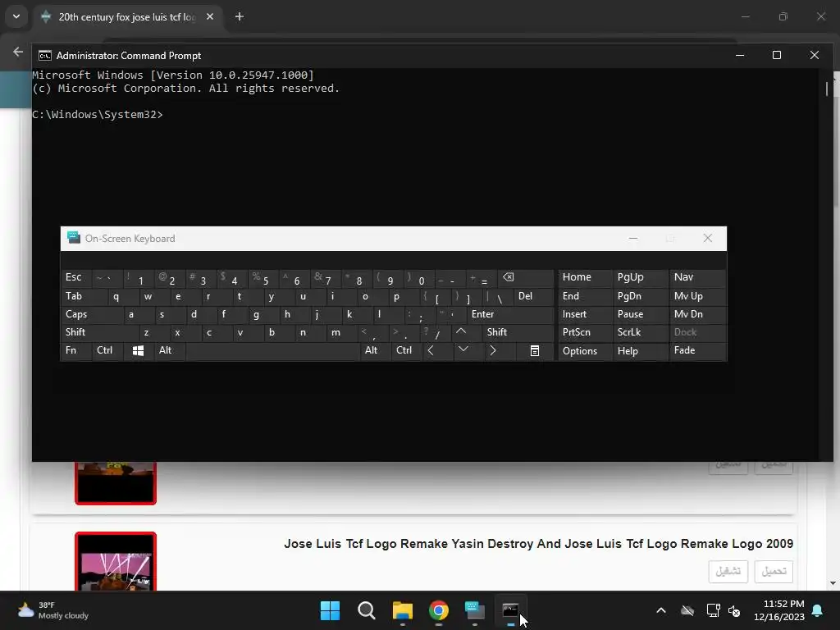Viewport: 840px width, 630px height.
Task: Toggle the right Alt key
Action: pyautogui.click(x=375, y=351)
